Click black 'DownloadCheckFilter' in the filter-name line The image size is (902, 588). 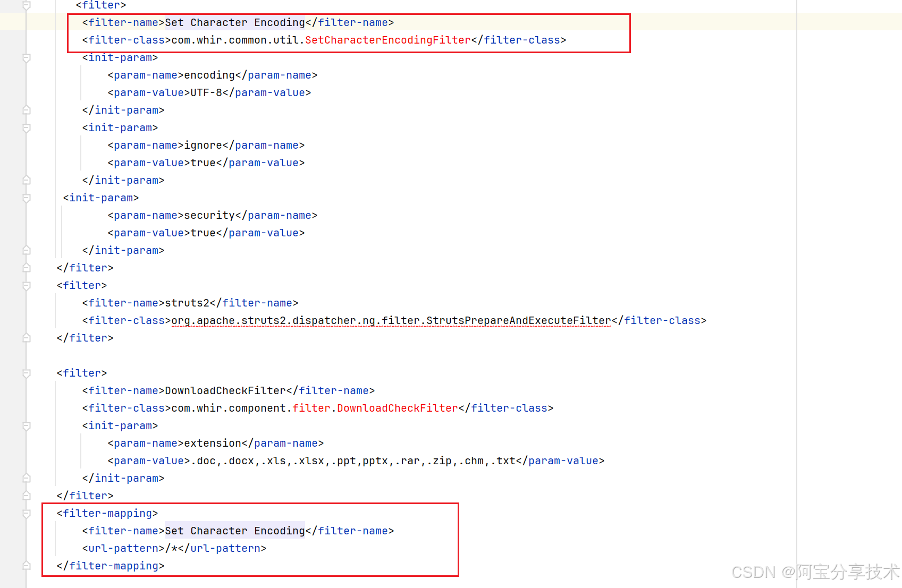pyautogui.click(x=225, y=391)
